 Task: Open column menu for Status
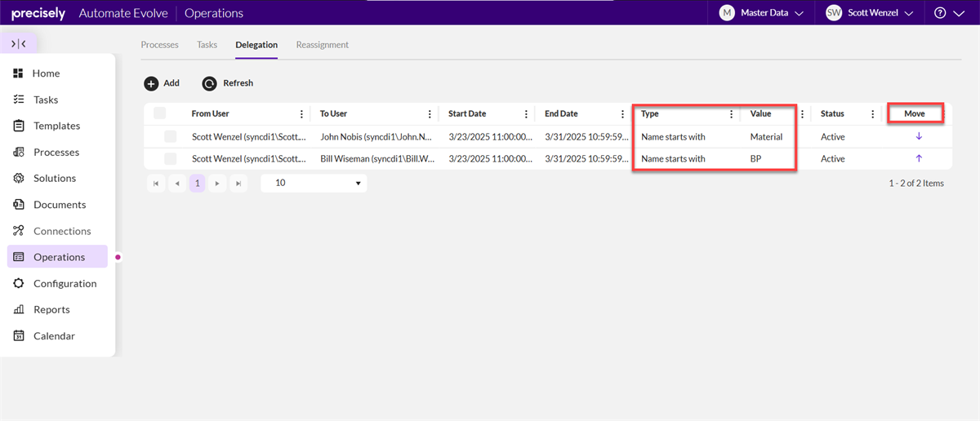(872, 114)
